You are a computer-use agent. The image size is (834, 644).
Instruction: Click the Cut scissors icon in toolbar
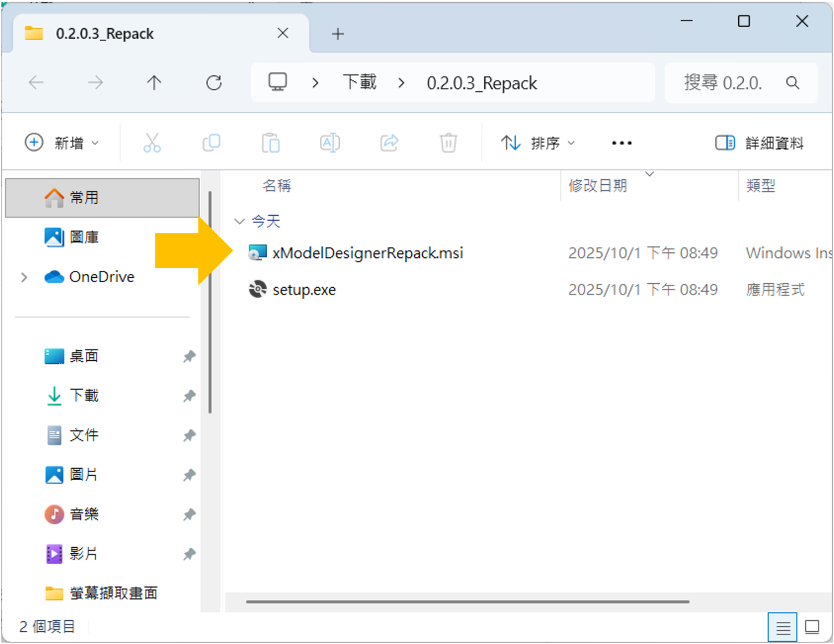(x=152, y=143)
